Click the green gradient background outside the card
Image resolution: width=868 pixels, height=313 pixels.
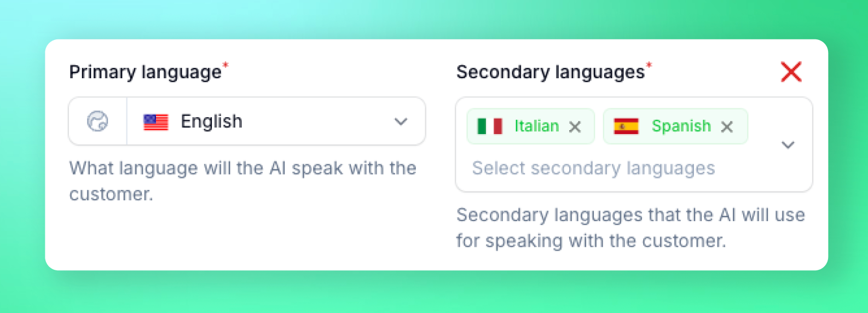pos(434,292)
